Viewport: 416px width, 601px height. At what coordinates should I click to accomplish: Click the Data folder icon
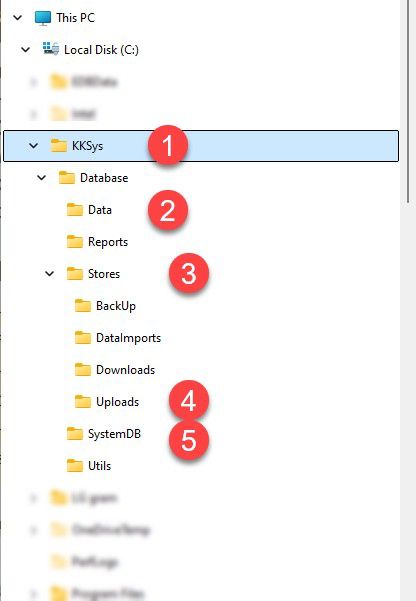pyautogui.click(x=75, y=210)
